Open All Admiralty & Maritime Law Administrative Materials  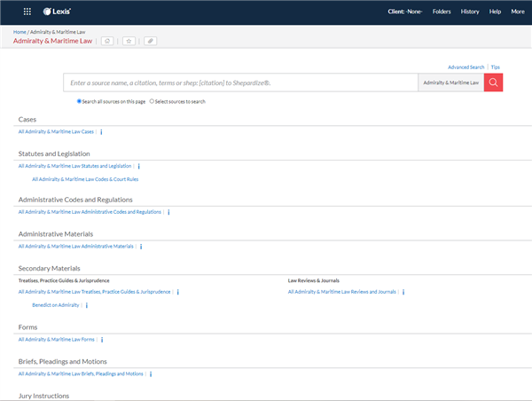(75, 247)
